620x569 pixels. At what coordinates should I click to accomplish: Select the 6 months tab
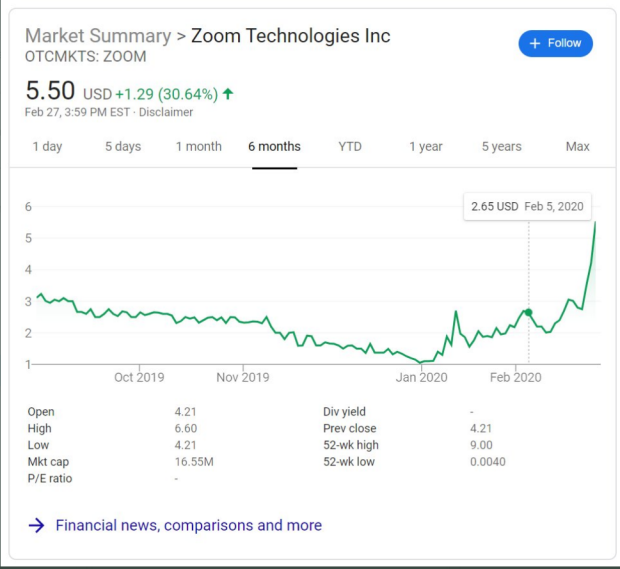(x=274, y=146)
